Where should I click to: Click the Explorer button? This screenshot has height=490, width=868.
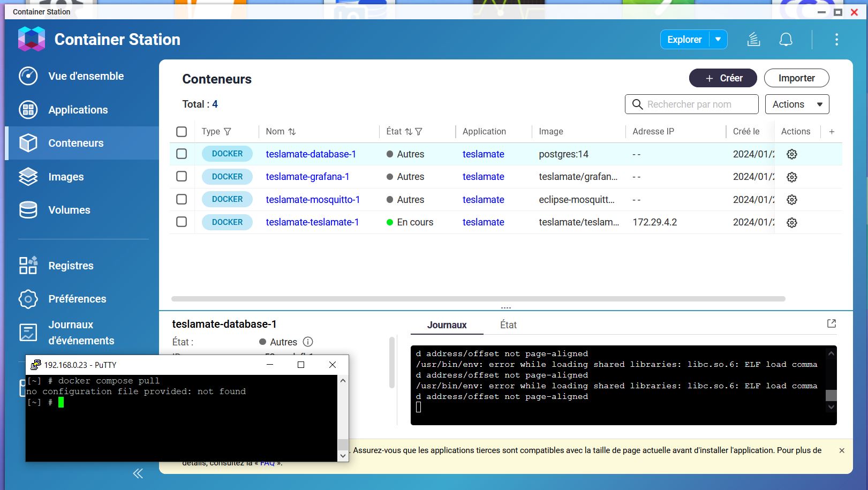[x=684, y=39]
